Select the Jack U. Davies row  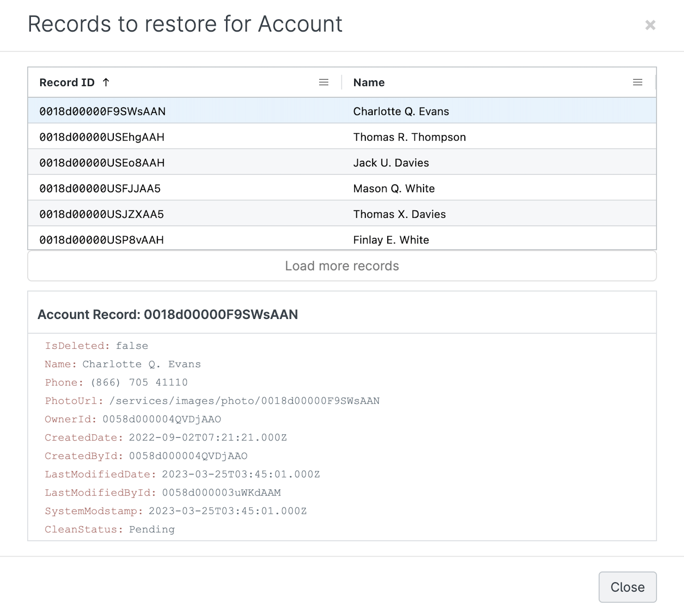[x=391, y=163]
